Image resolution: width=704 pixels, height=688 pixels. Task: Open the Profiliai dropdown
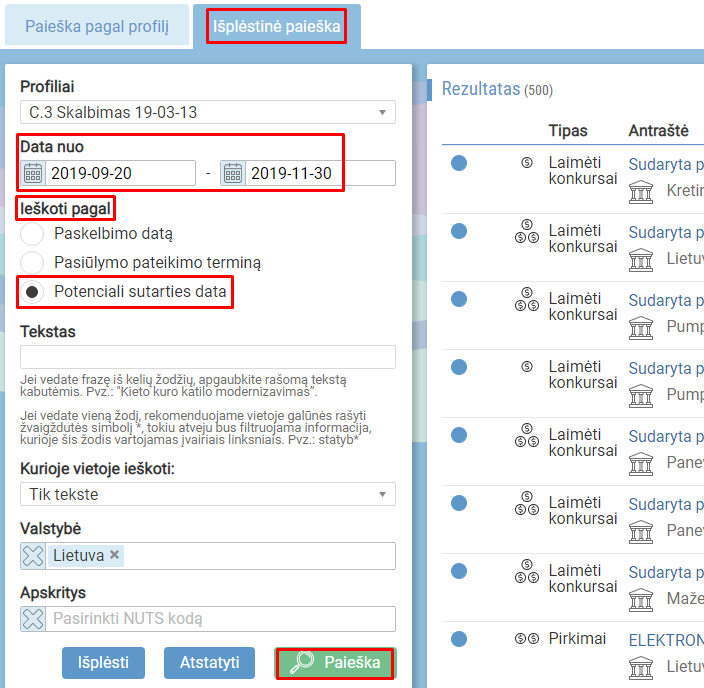[x=208, y=112]
